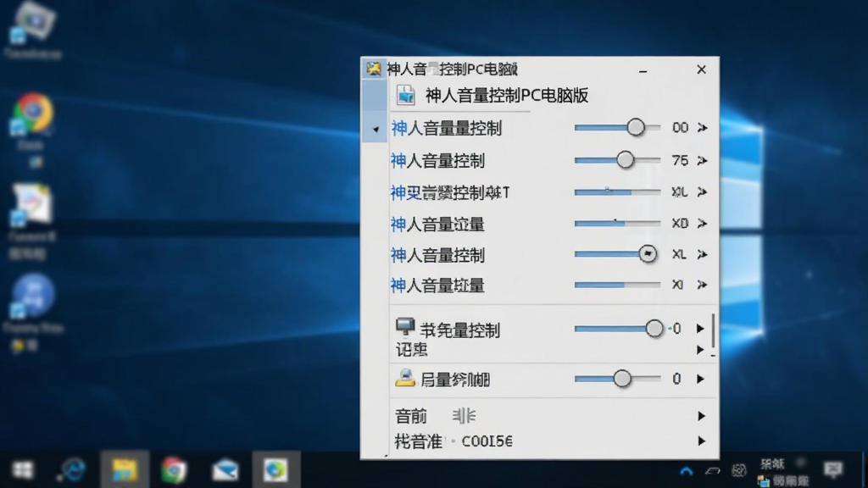Open the Mail app from the taskbar
The image size is (868, 488).
click(225, 470)
